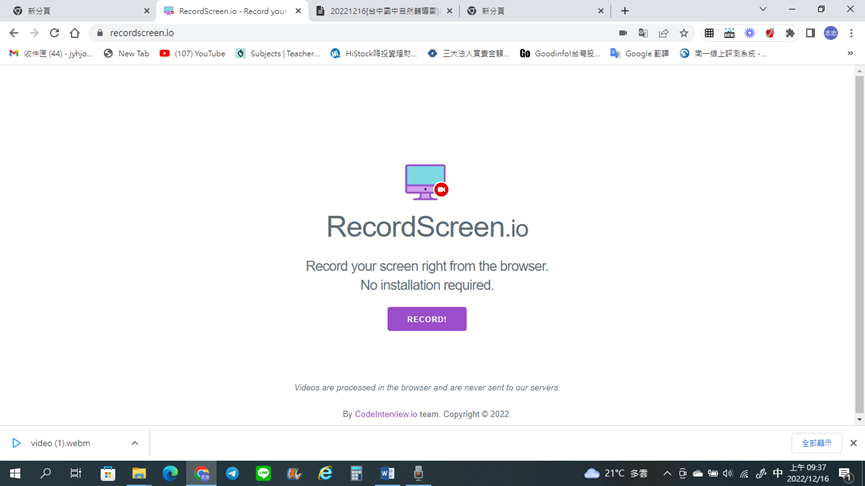Close the downloads bar
The image size is (865, 486).
853,443
